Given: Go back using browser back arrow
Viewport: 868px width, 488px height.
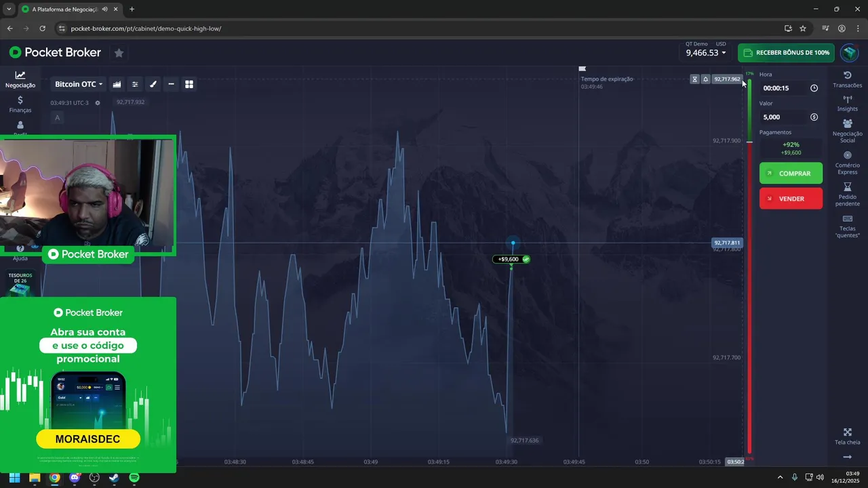Looking at the screenshot, I should tap(9, 28).
